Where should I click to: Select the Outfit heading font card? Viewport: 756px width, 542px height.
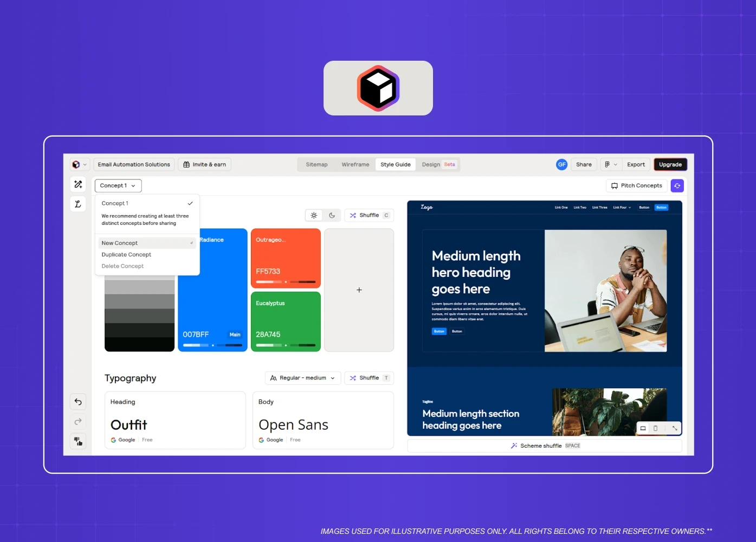pyautogui.click(x=175, y=420)
